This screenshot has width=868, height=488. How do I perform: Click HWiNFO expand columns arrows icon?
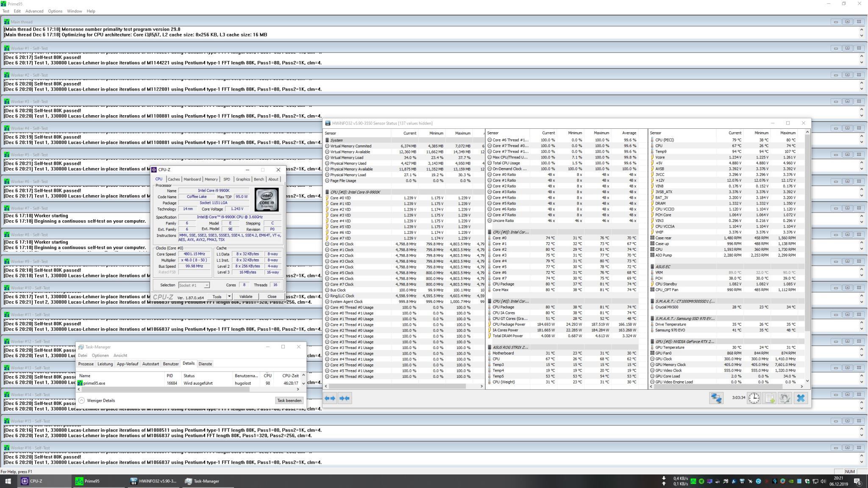(330, 398)
